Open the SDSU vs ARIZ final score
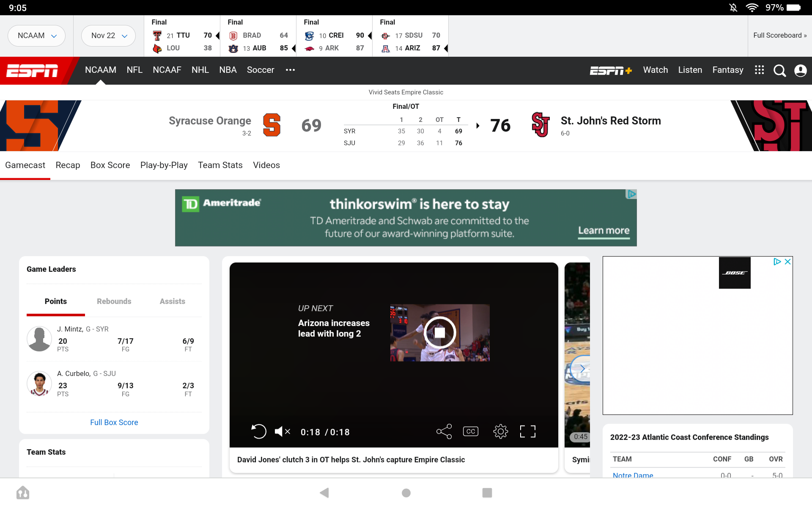812x508 pixels. [x=411, y=36]
